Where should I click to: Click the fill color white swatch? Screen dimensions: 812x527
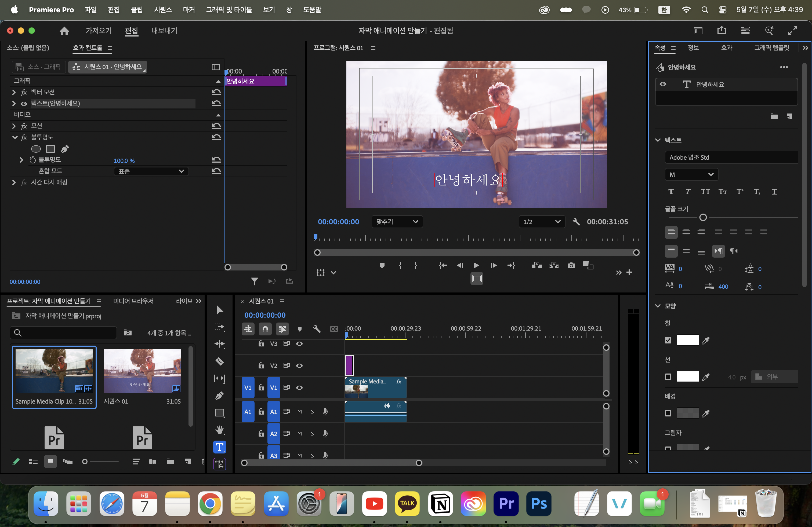coord(687,340)
